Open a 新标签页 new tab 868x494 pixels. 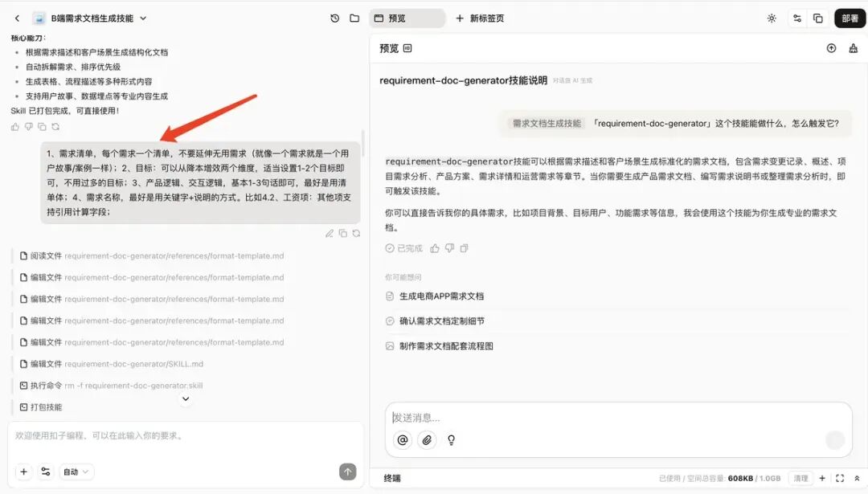(x=479, y=18)
